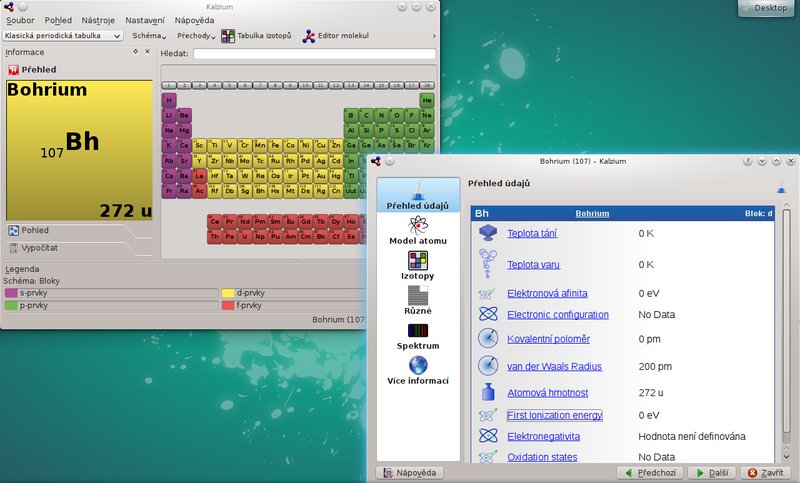Click the f-prvky red legend swatch
This screenshot has height=483, width=800.
point(228,306)
